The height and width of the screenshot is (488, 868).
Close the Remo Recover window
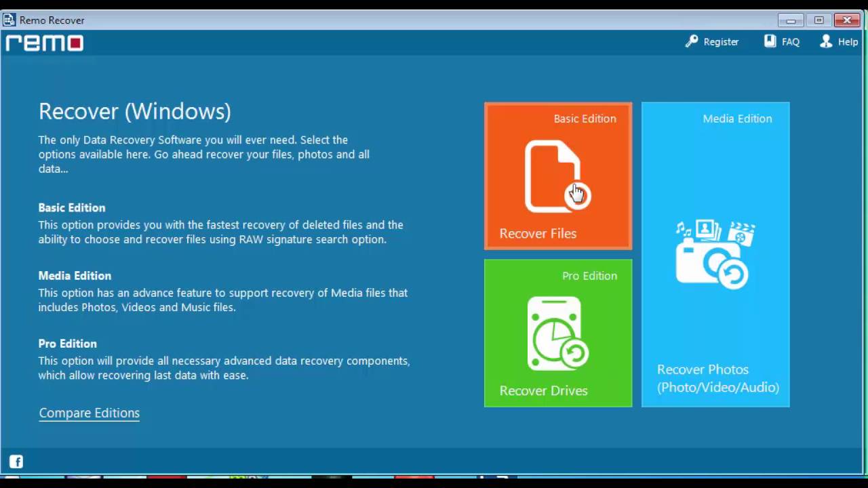click(847, 20)
